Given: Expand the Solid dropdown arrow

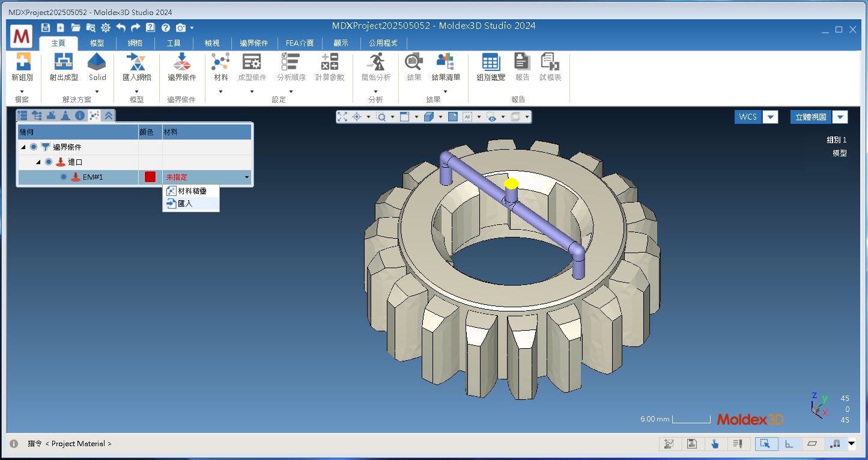Looking at the screenshot, I should [97, 91].
